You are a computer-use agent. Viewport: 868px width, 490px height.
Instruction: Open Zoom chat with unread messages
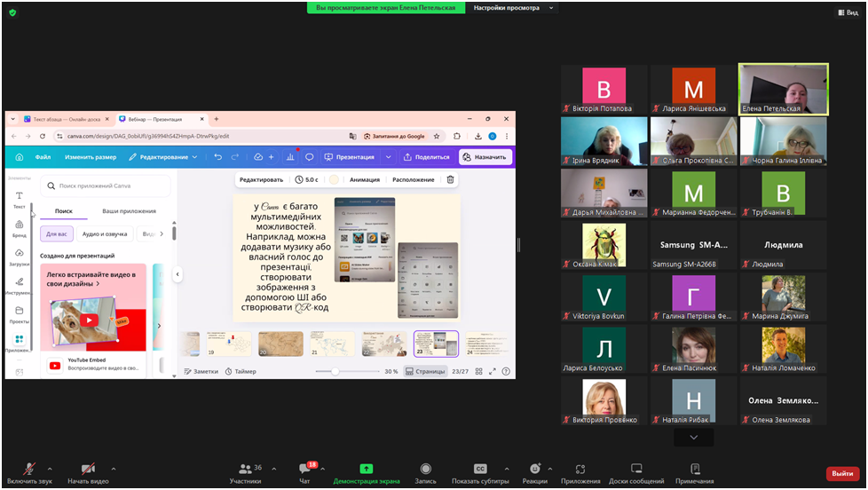point(304,470)
